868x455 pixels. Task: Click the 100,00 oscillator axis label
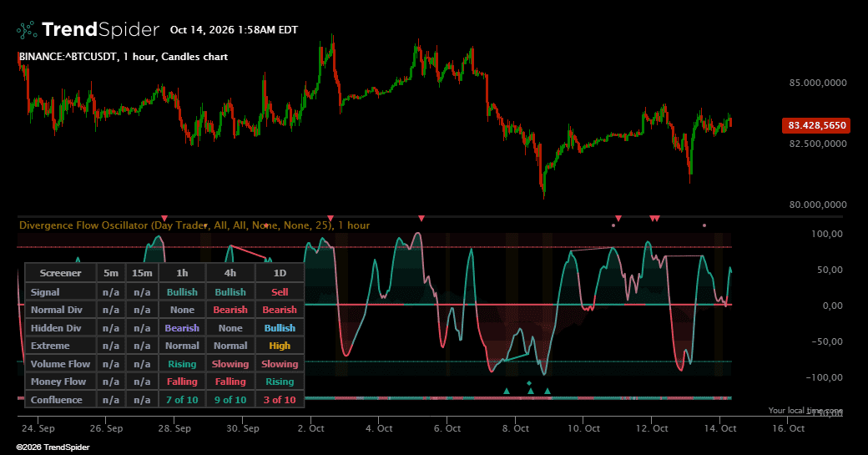827,234
